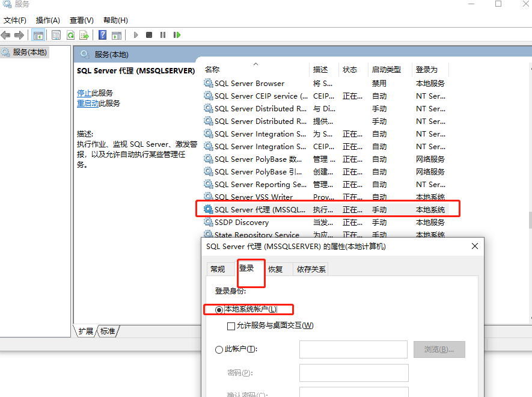Toggle the show/hide console tree icon
Screen dimensions: 532x397
(38, 35)
